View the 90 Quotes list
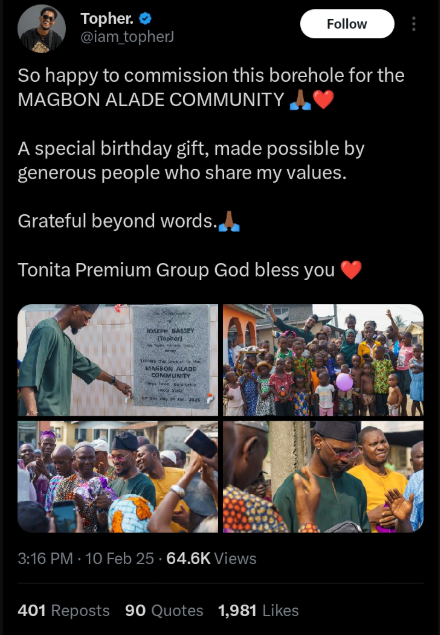Screen dimensions: 440x635 point(164,611)
